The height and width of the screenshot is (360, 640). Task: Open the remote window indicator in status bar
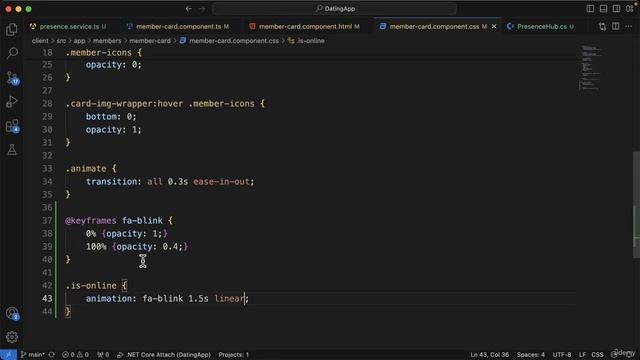(8, 355)
